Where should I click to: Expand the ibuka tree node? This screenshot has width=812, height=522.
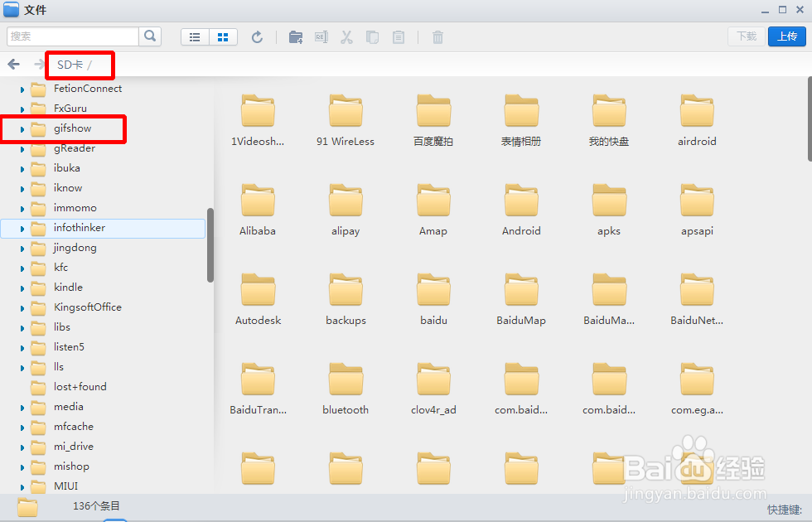(x=22, y=169)
